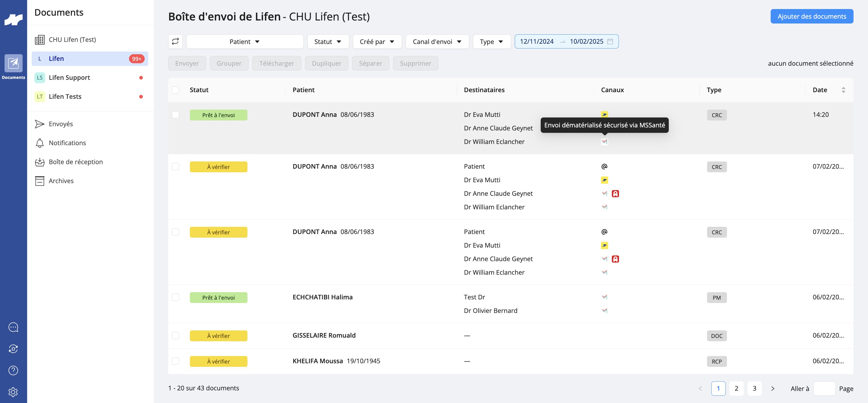Click the Aller à page number field
The image size is (868, 403).
pos(824,389)
